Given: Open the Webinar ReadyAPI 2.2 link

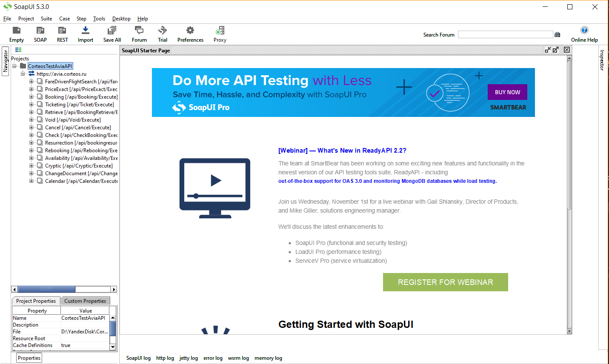Looking at the screenshot, I should [342, 151].
